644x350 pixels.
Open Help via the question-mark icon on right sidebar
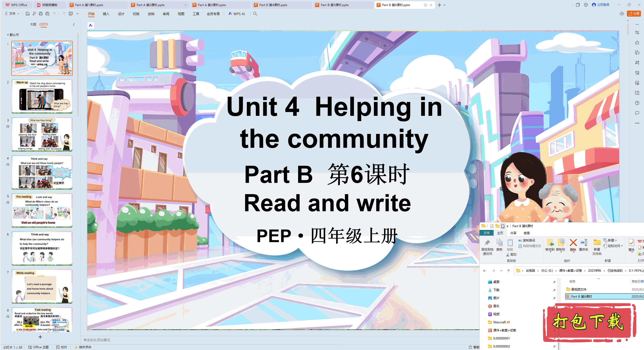637,103
